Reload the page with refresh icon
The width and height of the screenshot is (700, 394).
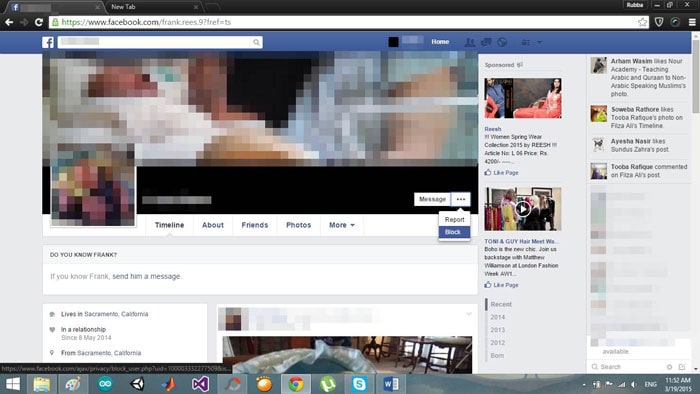pyautogui.click(x=39, y=22)
